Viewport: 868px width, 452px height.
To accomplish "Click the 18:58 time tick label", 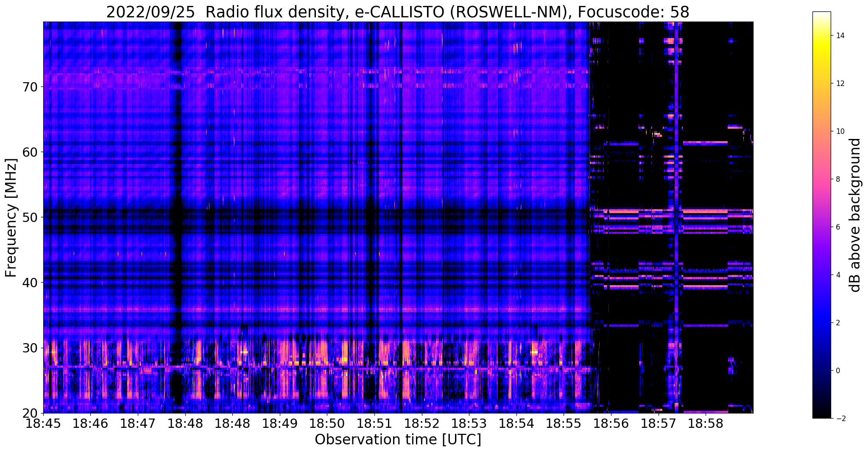I will point(706,424).
